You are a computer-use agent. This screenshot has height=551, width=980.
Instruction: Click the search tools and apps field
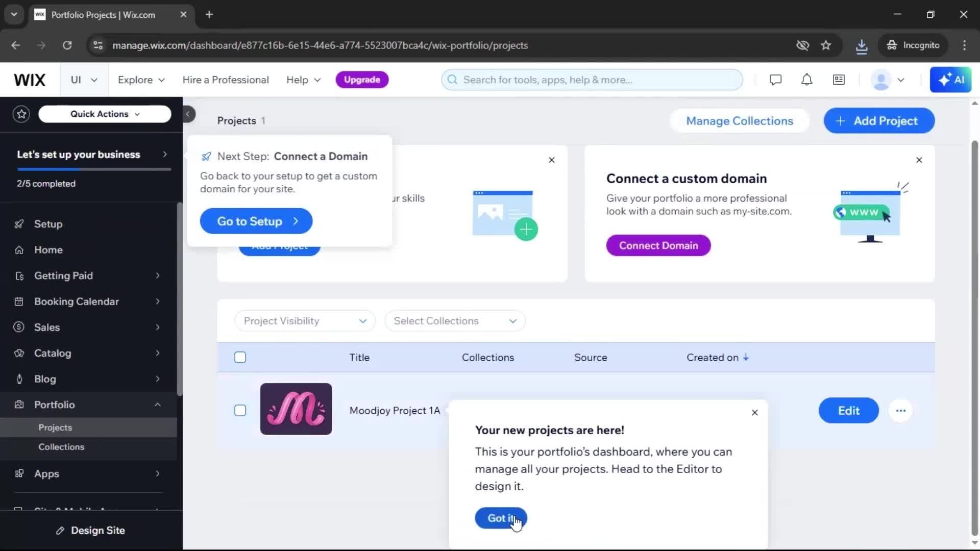pyautogui.click(x=592, y=80)
